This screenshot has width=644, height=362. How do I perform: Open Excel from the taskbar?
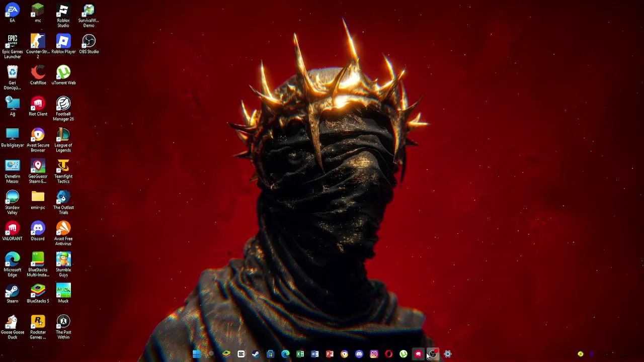pos(300,354)
